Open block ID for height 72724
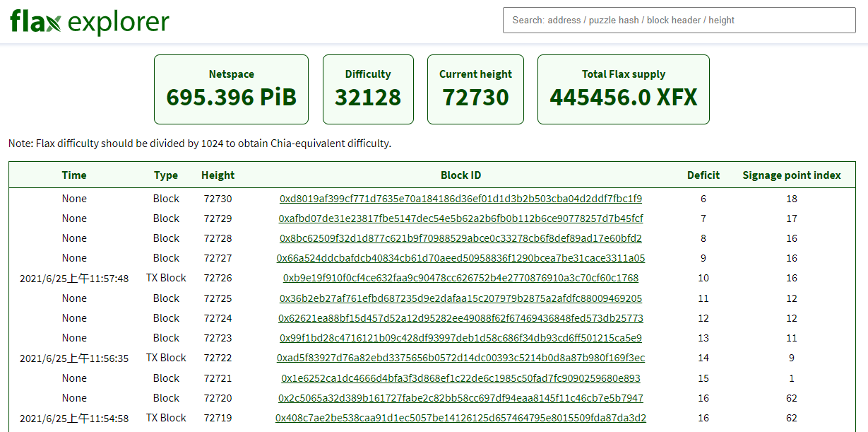 (460, 318)
